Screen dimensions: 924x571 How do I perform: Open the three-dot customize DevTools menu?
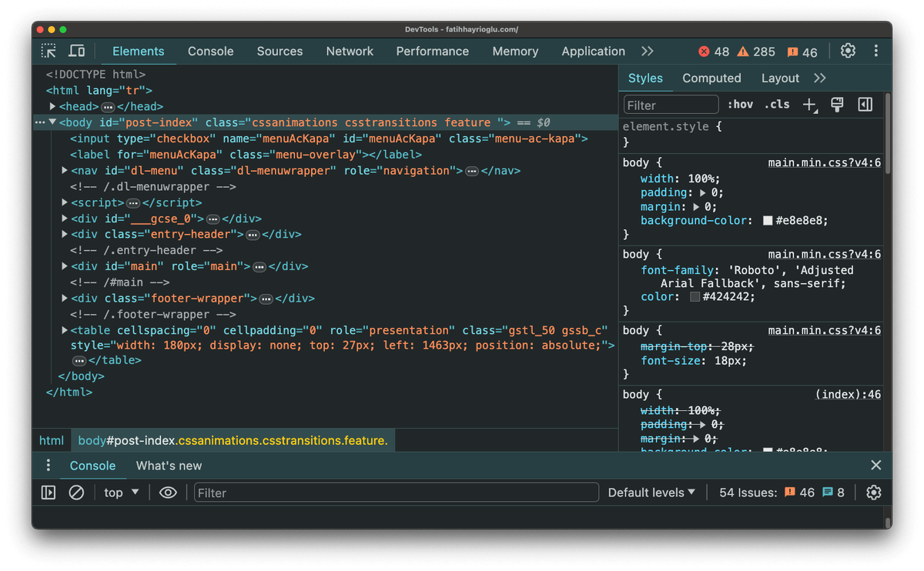(x=875, y=51)
